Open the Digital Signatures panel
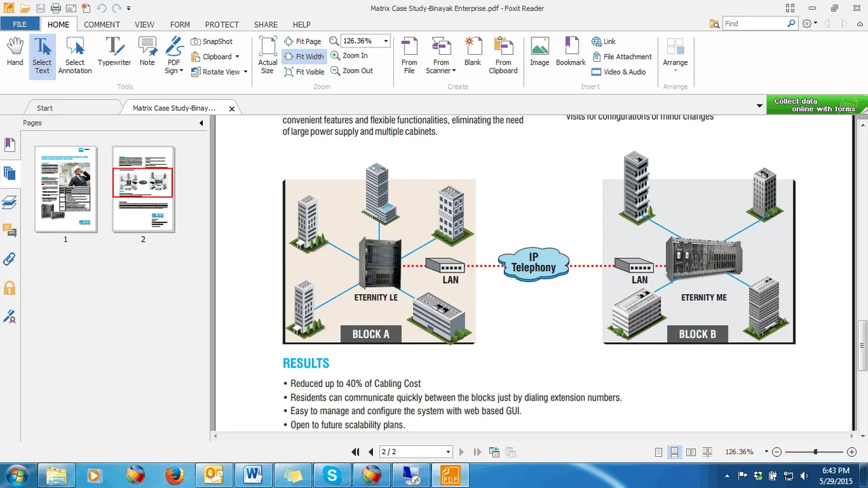The width and height of the screenshot is (868, 488). pyautogui.click(x=9, y=316)
